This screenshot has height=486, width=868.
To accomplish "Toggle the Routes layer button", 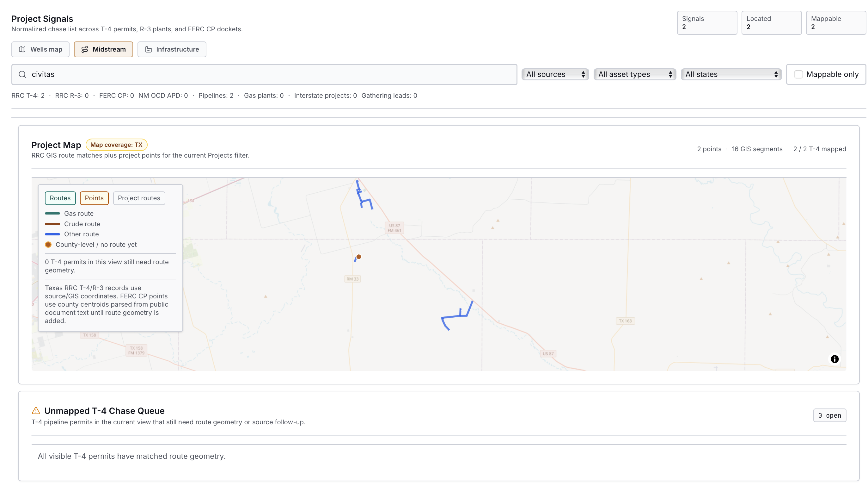I will click(60, 198).
